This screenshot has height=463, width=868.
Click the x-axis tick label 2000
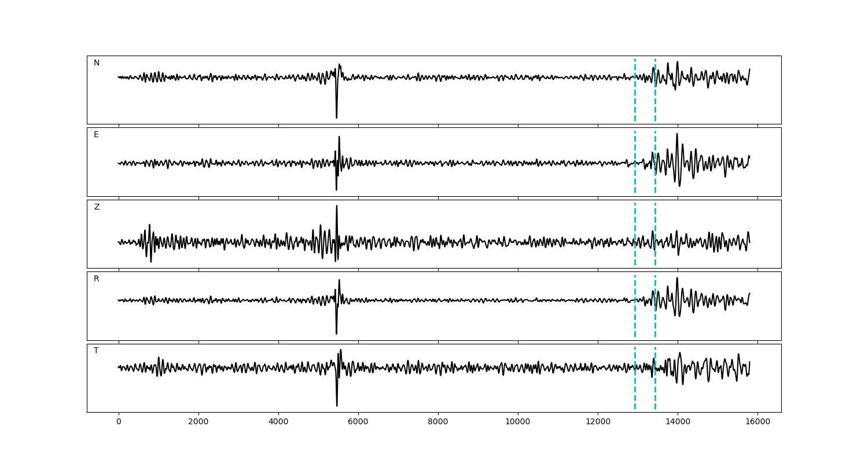[198, 422]
